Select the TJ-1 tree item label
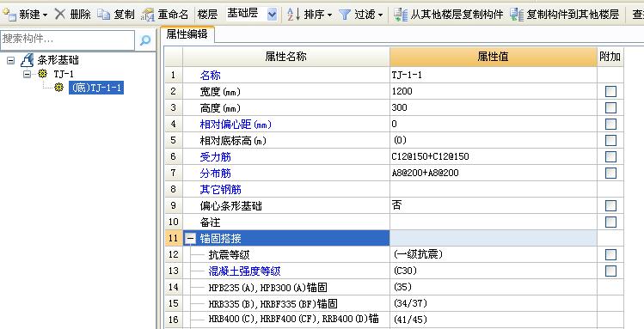Viewport: 644px width, 329px height. pos(64,74)
